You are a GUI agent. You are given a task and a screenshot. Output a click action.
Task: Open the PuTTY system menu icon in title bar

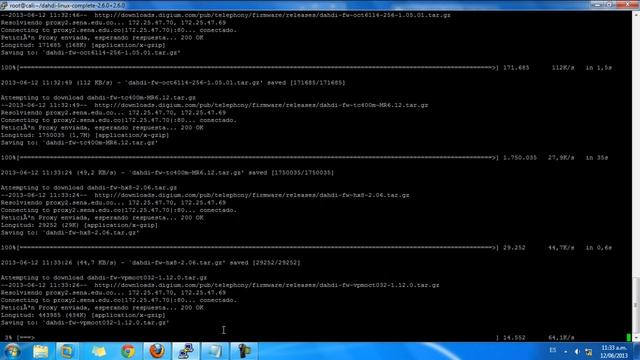(x=4, y=5)
